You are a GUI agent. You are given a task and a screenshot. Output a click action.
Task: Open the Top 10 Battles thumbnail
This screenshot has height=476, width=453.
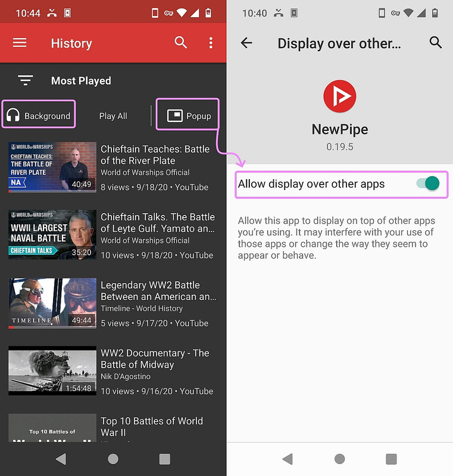point(52,427)
